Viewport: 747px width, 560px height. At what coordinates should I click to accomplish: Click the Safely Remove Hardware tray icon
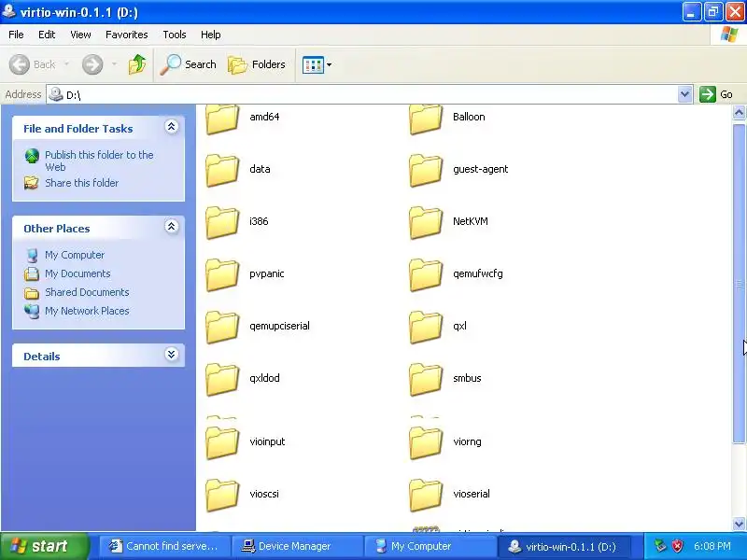click(660, 546)
